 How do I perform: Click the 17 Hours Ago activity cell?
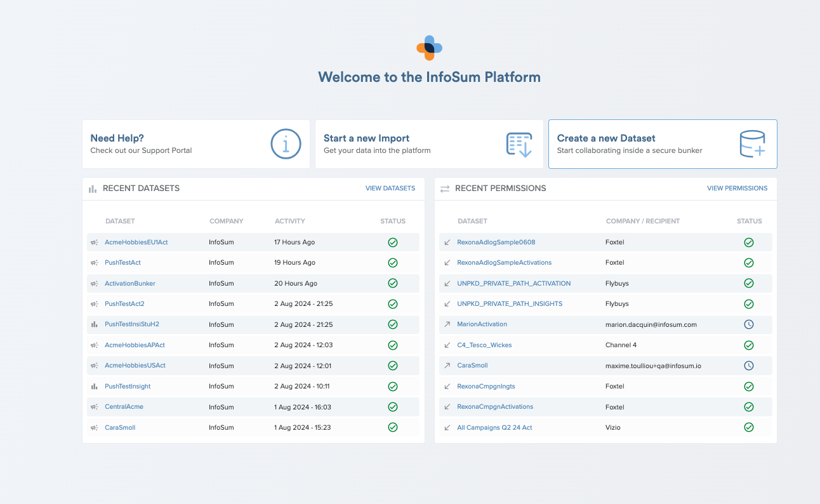(294, 242)
